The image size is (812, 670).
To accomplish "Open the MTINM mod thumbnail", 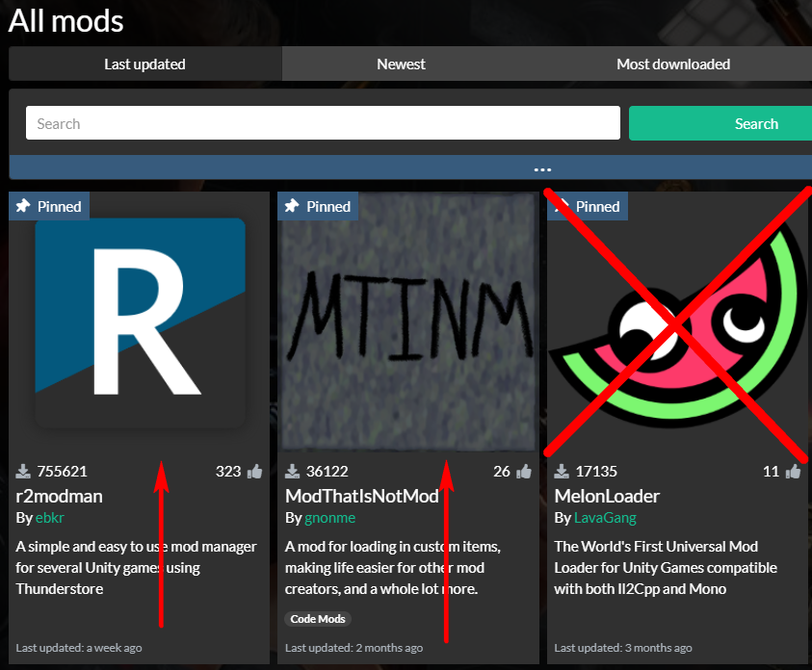I will pyautogui.click(x=408, y=322).
